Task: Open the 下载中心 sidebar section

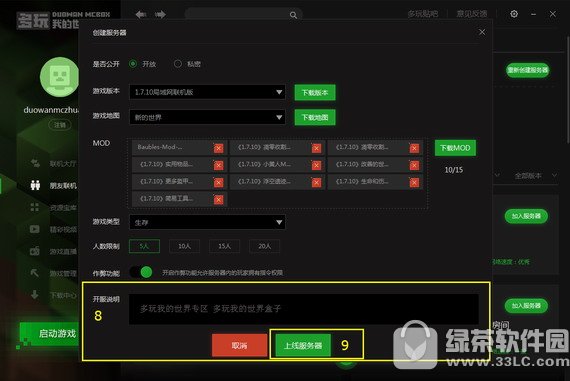Action: tap(63, 295)
